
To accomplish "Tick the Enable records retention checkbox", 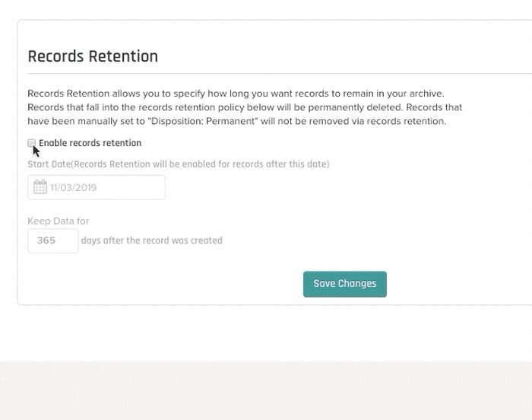I will [32, 143].
